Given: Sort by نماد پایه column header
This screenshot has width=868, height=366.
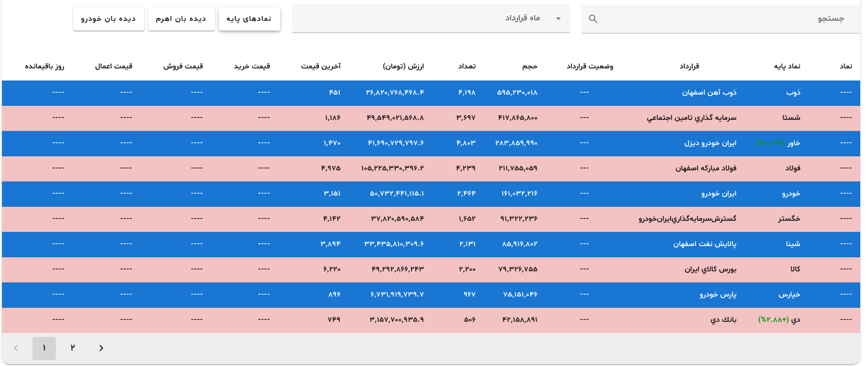Looking at the screenshot, I should pyautogui.click(x=787, y=66).
